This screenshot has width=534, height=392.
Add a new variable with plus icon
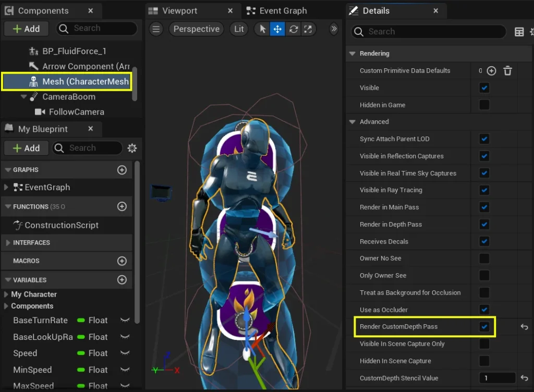(x=122, y=280)
